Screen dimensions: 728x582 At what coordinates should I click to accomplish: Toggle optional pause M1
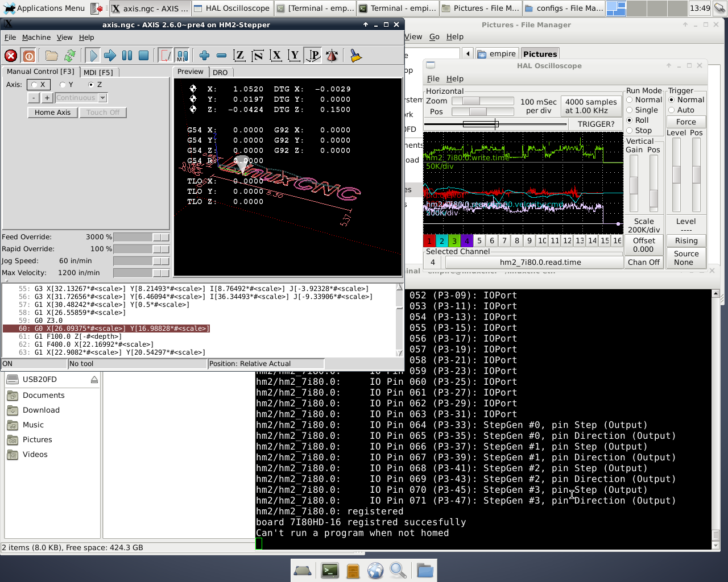[x=182, y=56]
